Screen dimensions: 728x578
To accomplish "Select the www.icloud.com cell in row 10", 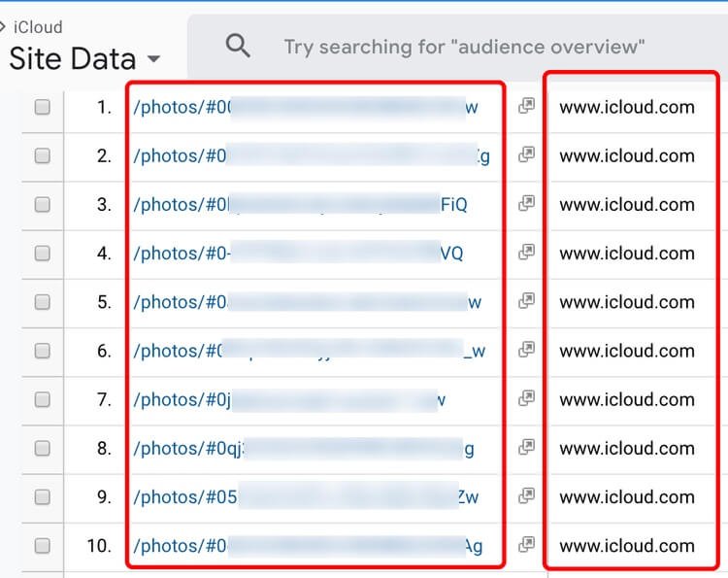I will [x=627, y=546].
